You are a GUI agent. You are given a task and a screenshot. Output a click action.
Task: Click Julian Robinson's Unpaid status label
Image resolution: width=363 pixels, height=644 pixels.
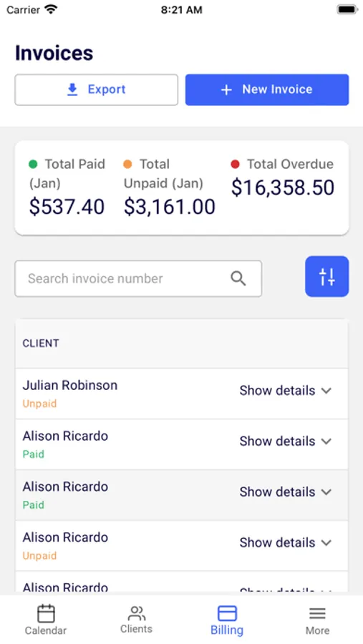[x=39, y=404]
